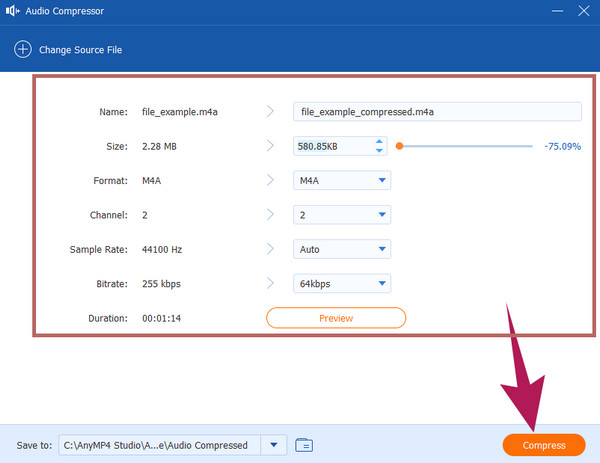Open the Sample Rate Auto dropdown
Image resolution: width=600 pixels, height=463 pixels.
coord(342,249)
